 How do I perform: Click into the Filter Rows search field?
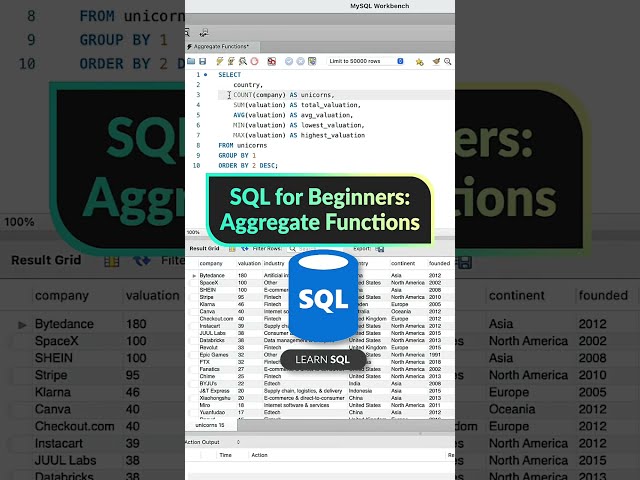coord(315,249)
